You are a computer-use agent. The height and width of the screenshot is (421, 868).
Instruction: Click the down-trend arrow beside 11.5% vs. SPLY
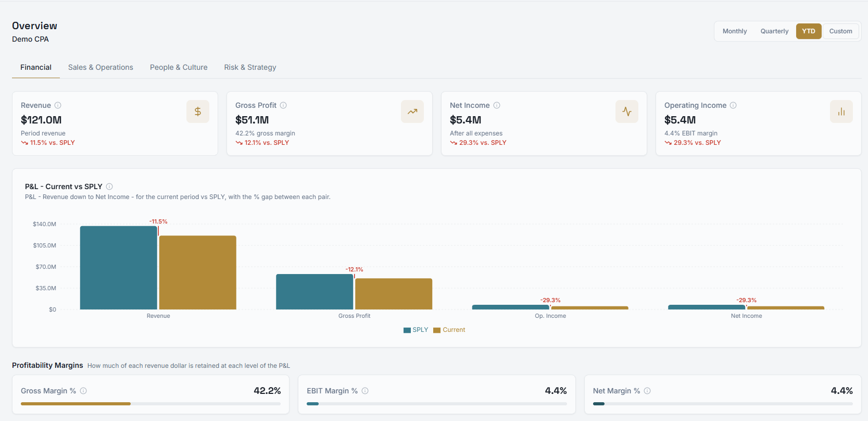(24, 143)
